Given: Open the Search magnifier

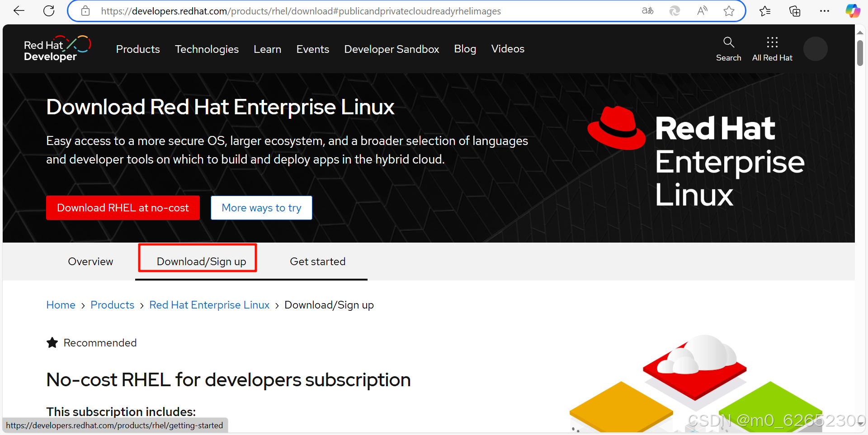Looking at the screenshot, I should tap(728, 49).
